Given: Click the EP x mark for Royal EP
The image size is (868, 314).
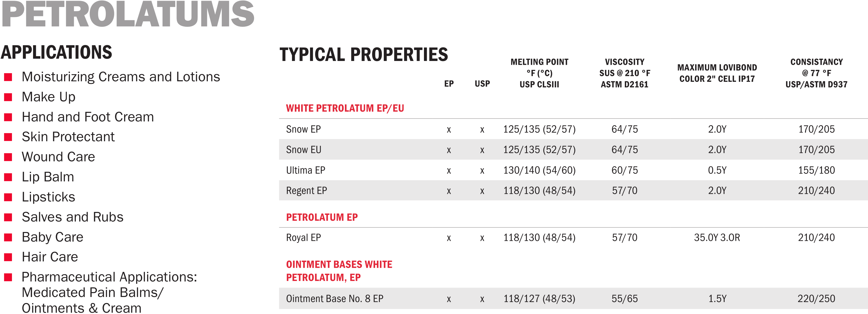Looking at the screenshot, I should [x=449, y=238].
